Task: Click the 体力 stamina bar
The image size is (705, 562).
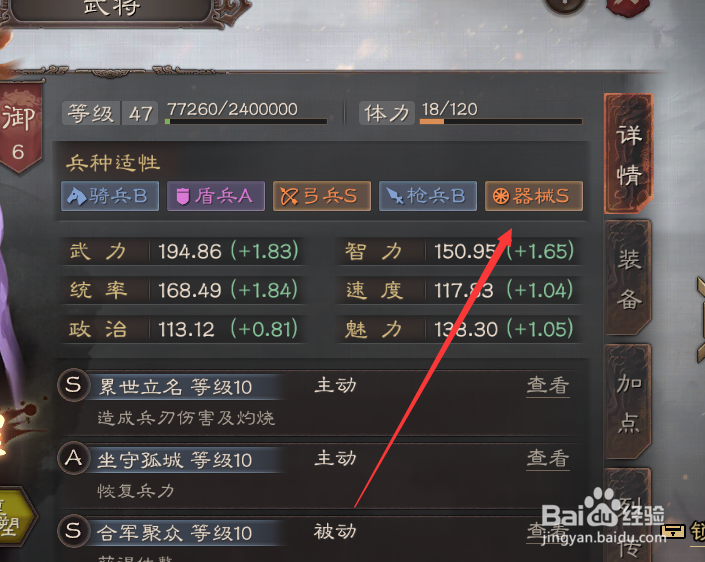Action: [x=501, y=121]
